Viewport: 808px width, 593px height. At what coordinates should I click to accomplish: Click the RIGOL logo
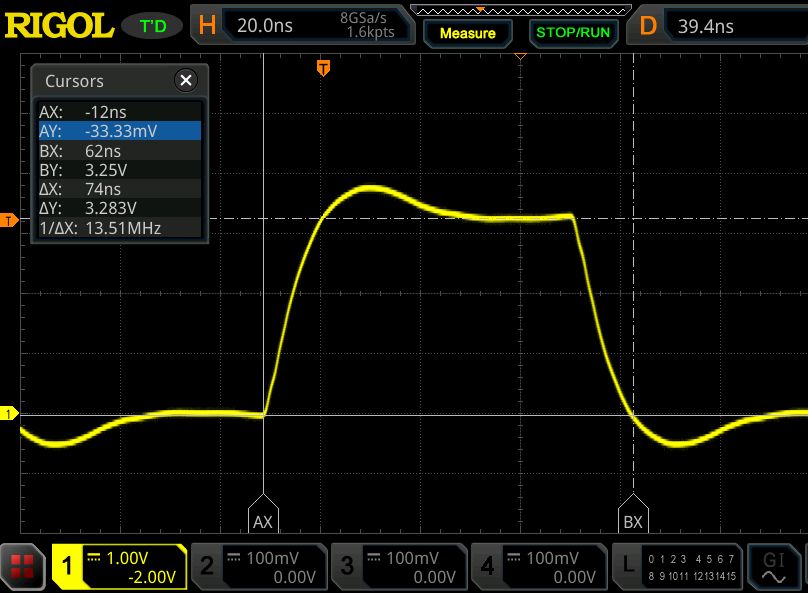pos(59,25)
